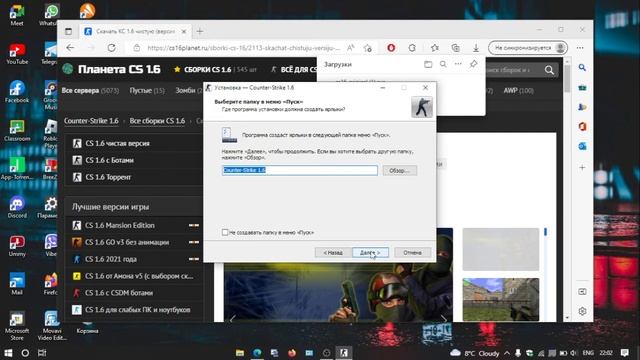The image size is (640, 360).
Task: Open the Outlook icon in Edge sidebar
Action: [x=582, y=146]
